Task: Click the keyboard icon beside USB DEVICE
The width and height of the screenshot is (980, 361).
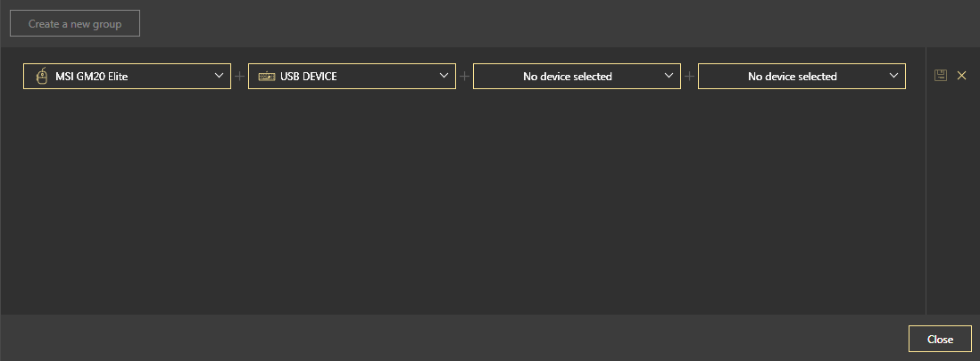Action: click(x=266, y=77)
